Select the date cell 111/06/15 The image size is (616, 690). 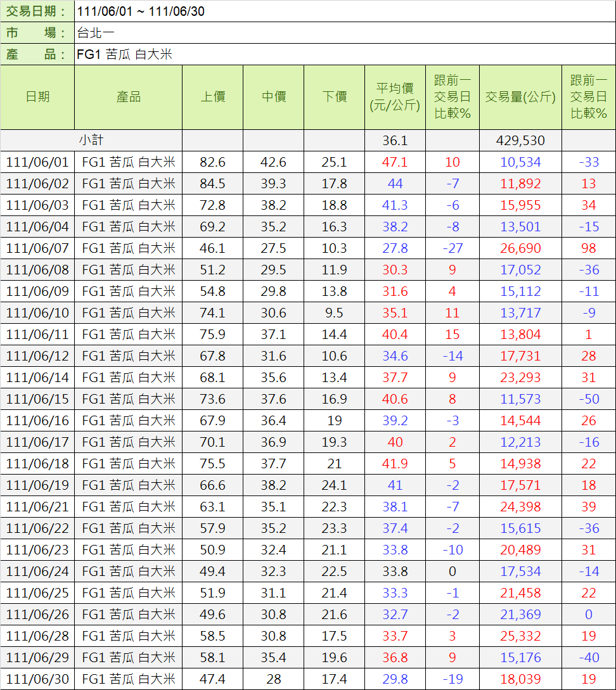click(x=37, y=399)
